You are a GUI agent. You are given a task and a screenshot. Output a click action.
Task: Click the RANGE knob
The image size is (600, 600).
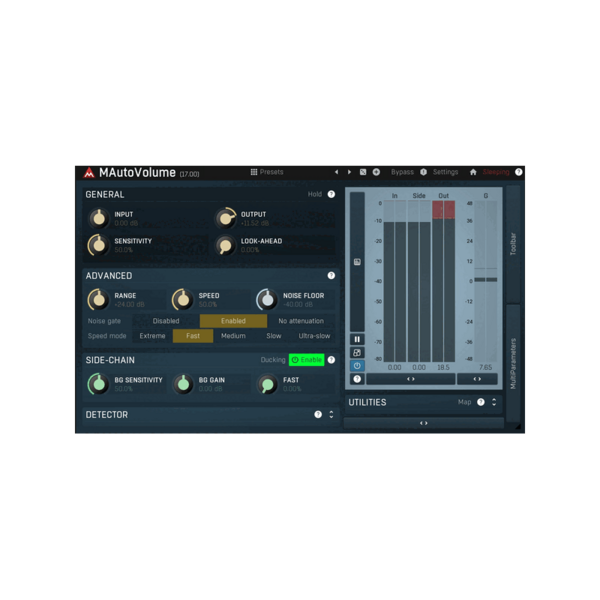point(99,300)
